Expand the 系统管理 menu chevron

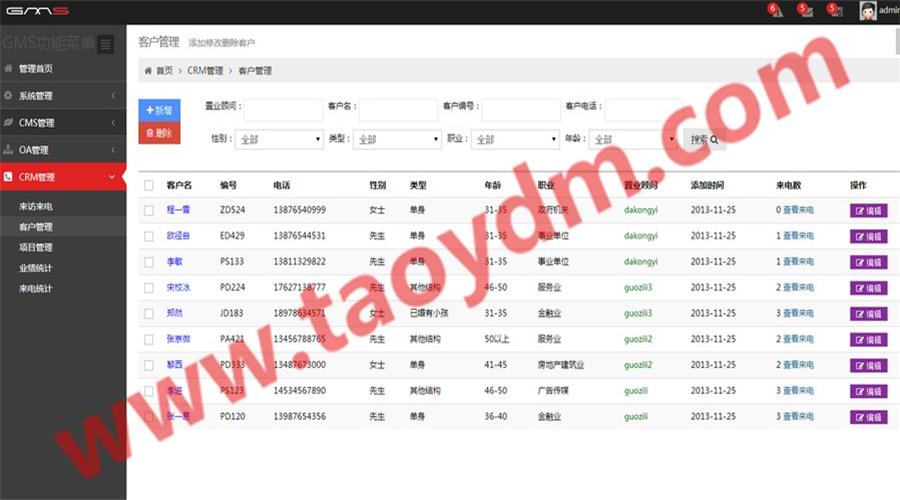[x=113, y=95]
